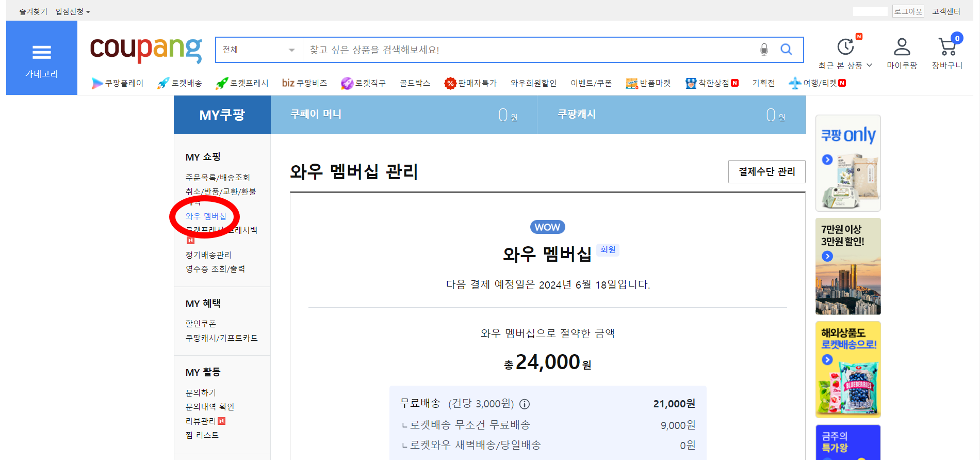Open the 카테고리 hamburger menu
The image size is (980, 460).
click(x=42, y=58)
